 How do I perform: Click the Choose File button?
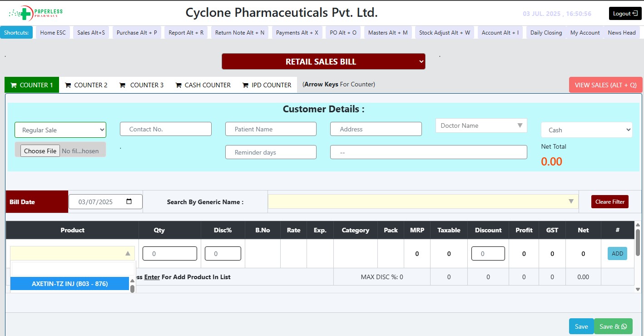point(40,151)
